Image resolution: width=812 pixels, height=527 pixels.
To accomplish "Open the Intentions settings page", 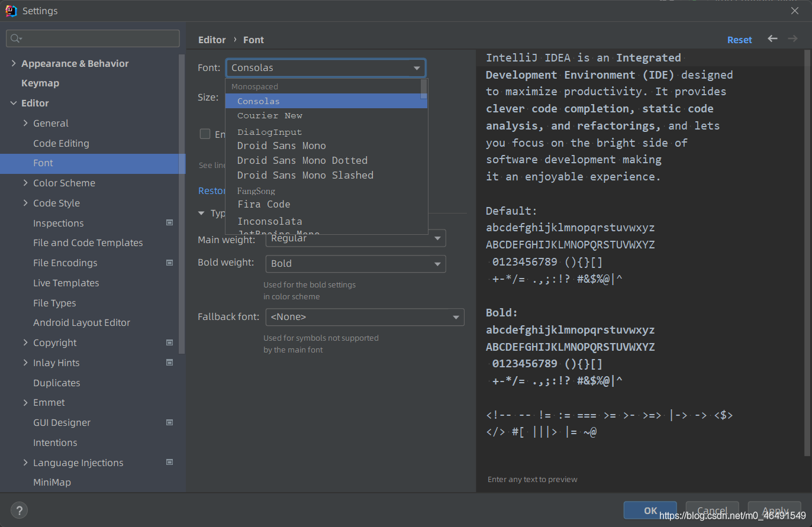I will (x=55, y=442).
